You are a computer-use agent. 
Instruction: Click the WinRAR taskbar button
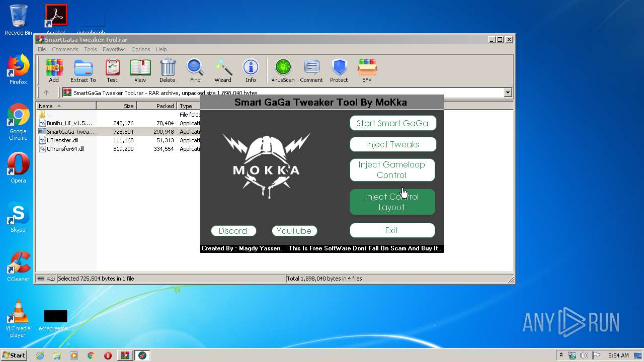(x=125, y=355)
